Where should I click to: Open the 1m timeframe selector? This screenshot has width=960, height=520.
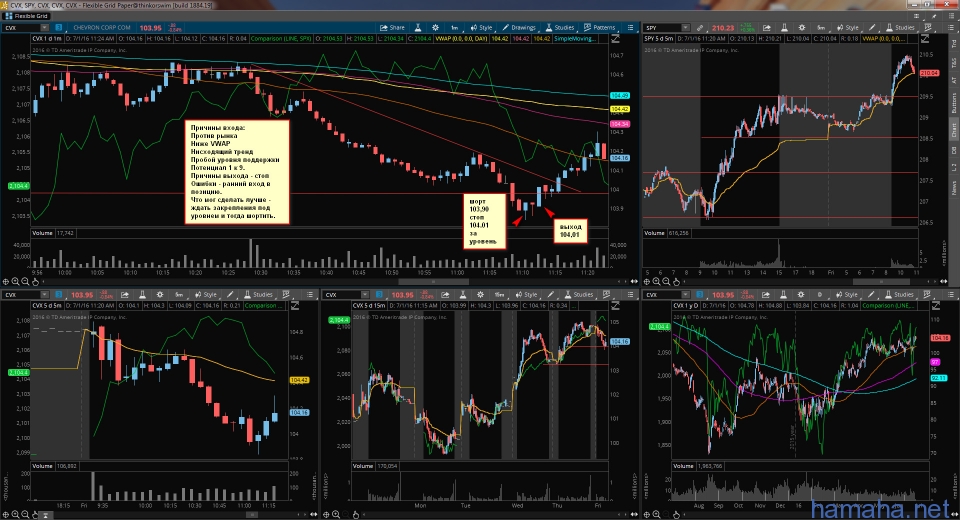pyautogui.click(x=455, y=28)
